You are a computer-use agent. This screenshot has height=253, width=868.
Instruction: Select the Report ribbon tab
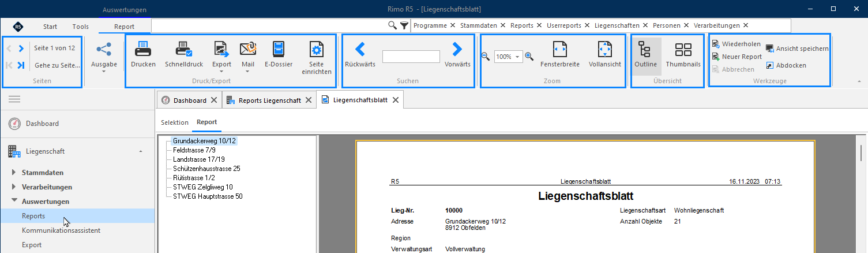(x=124, y=26)
